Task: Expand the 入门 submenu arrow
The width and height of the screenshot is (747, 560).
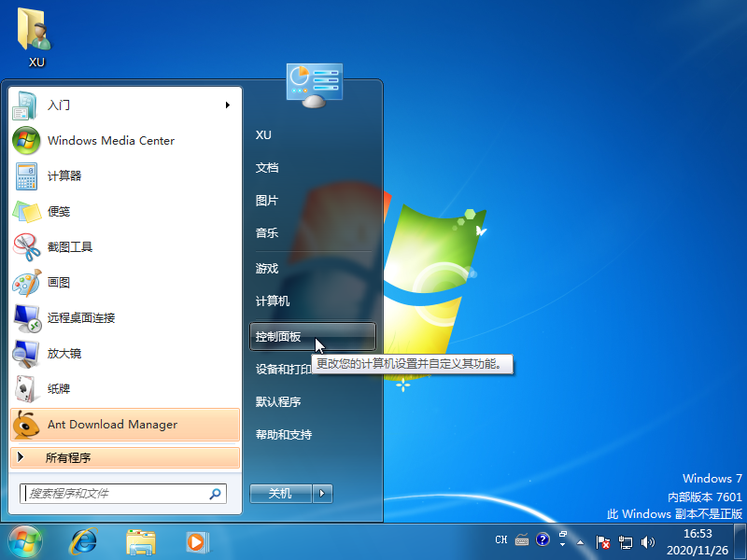Action: [x=228, y=105]
